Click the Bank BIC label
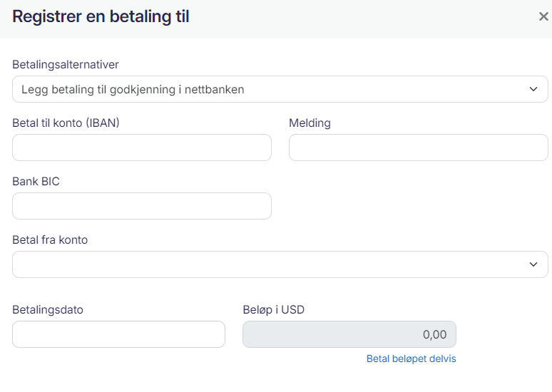The height and width of the screenshot is (392, 552). pyautogui.click(x=36, y=182)
